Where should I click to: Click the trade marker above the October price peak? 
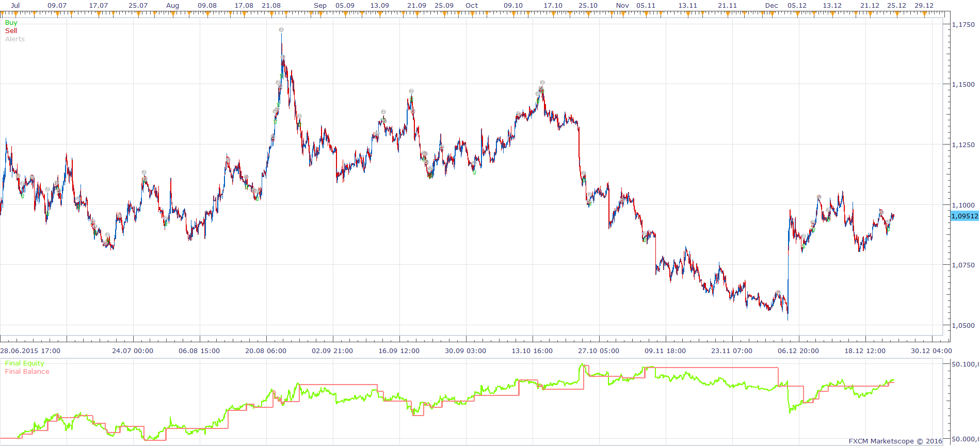[542, 83]
